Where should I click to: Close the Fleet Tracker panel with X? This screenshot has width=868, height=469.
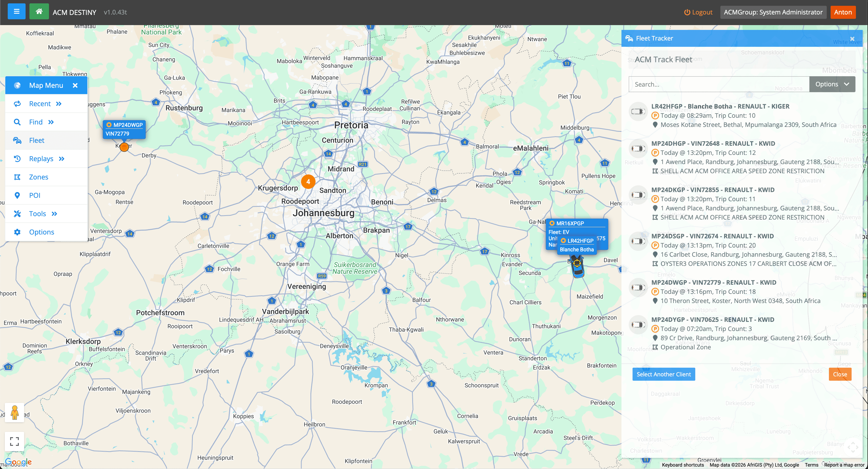coord(852,39)
